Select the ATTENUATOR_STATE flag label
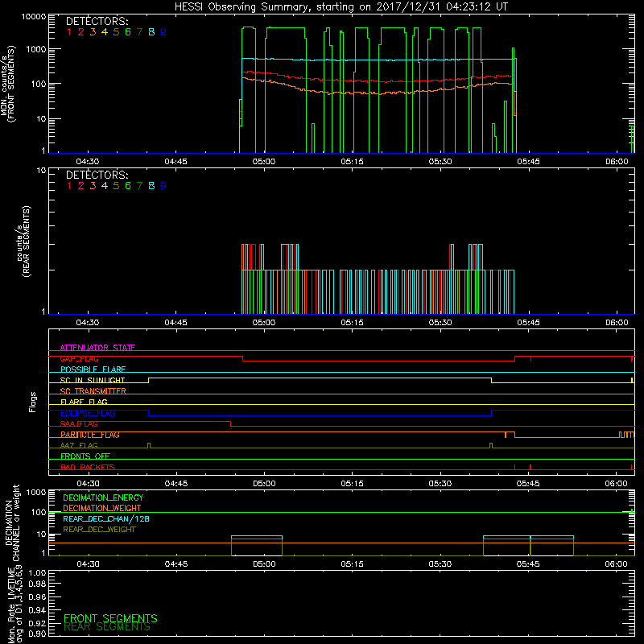The height and width of the screenshot is (644, 644). pos(97,348)
